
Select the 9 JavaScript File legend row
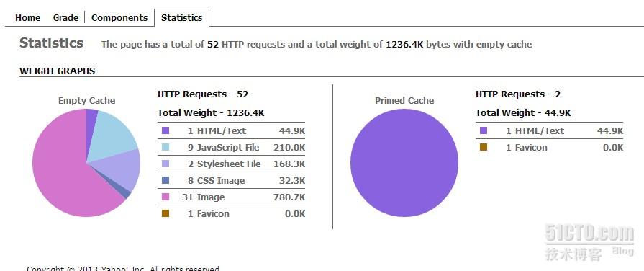[x=231, y=147]
